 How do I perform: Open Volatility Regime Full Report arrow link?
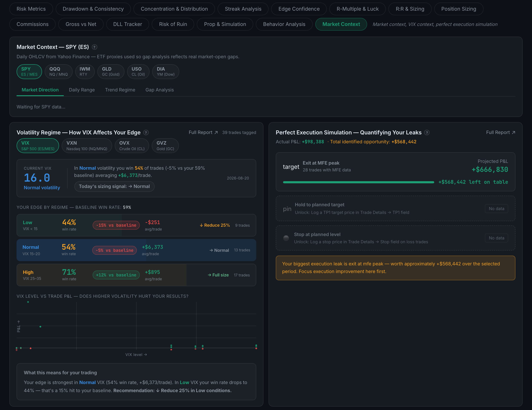(x=203, y=132)
